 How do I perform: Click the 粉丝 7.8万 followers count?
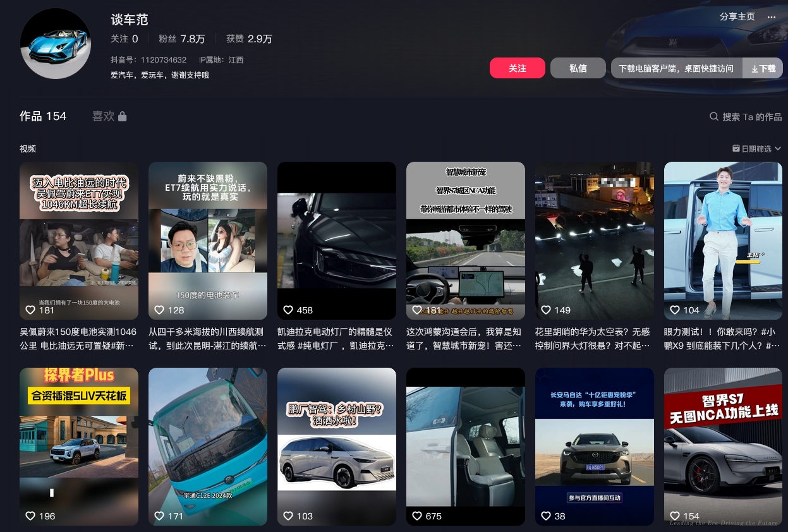(182, 39)
